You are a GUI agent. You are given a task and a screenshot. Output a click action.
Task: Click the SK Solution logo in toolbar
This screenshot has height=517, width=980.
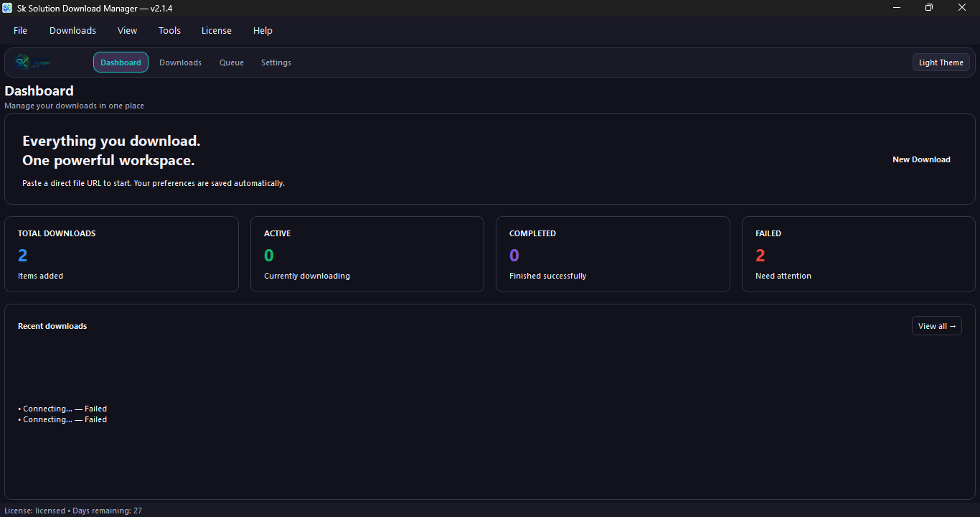click(x=33, y=62)
